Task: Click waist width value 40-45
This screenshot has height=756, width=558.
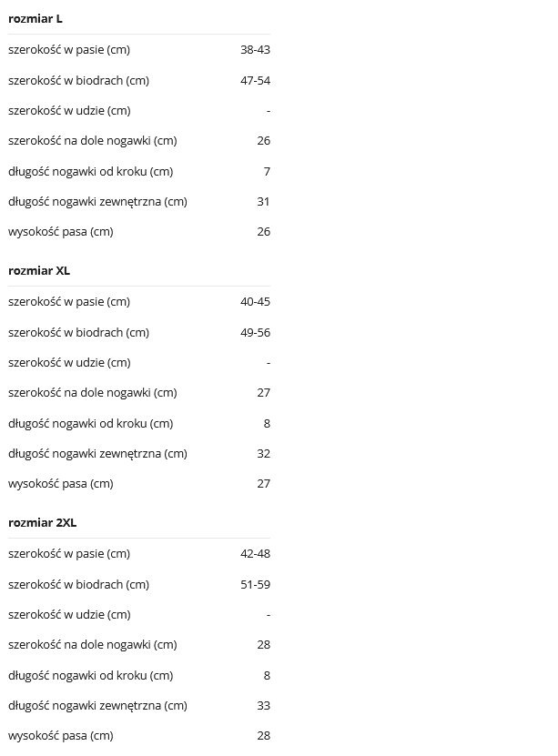Action: [255, 302]
